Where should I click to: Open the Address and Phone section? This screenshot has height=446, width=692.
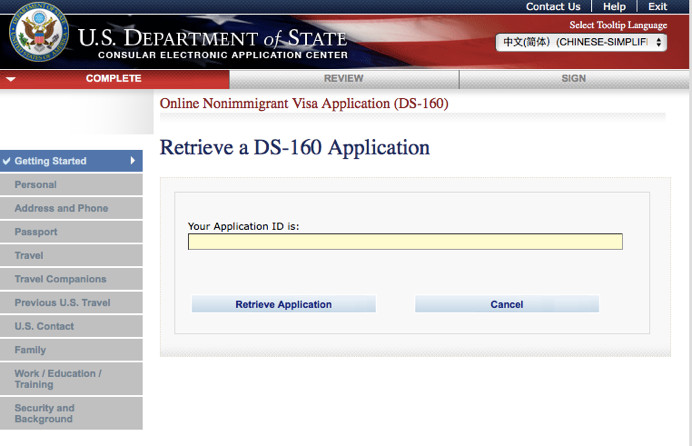pyautogui.click(x=71, y=208)
